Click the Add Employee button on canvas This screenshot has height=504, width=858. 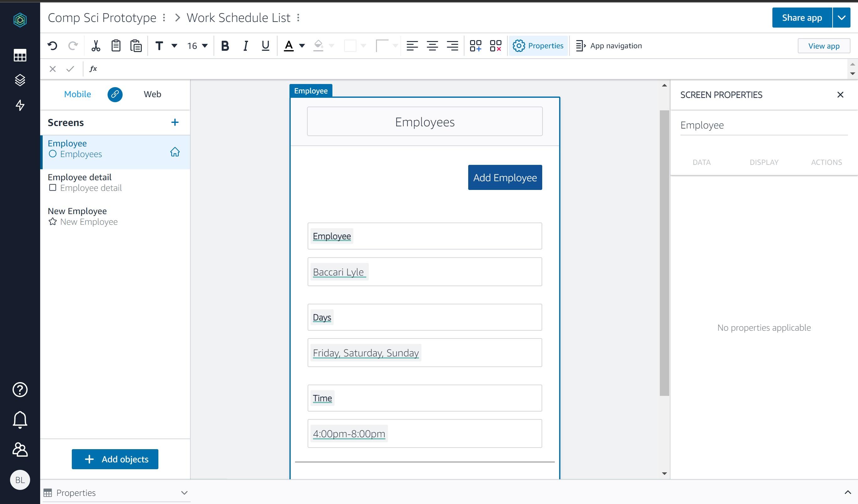coord(505,177)
